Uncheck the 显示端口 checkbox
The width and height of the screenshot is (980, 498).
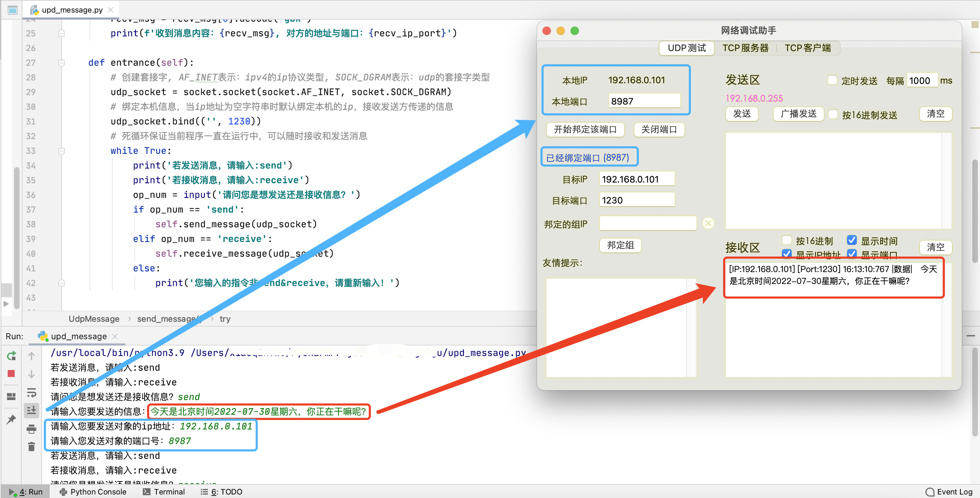(x=852, y=254)
